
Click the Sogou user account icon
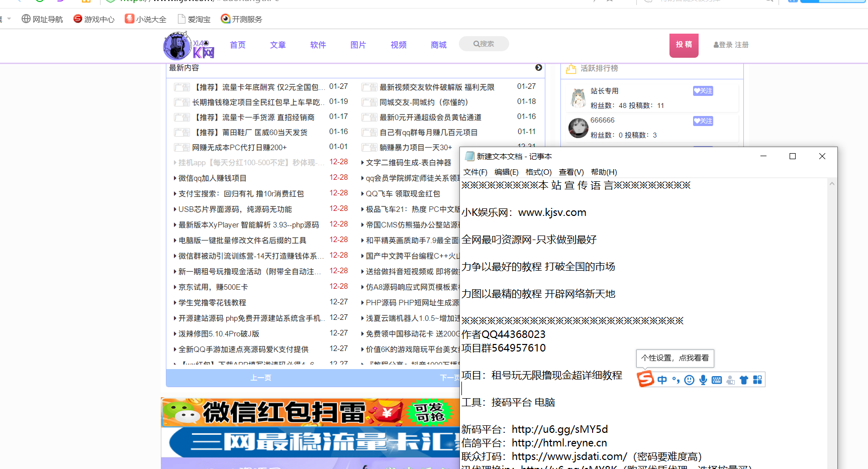tap(730, 380)
